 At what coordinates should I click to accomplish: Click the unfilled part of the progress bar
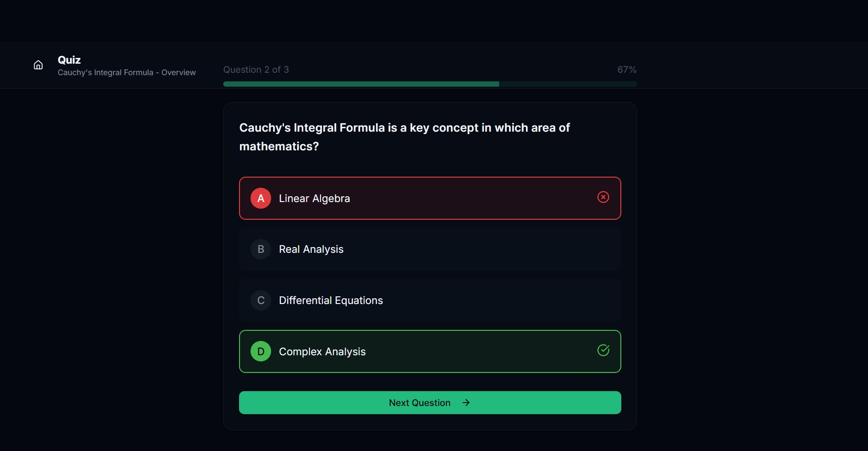568,84
